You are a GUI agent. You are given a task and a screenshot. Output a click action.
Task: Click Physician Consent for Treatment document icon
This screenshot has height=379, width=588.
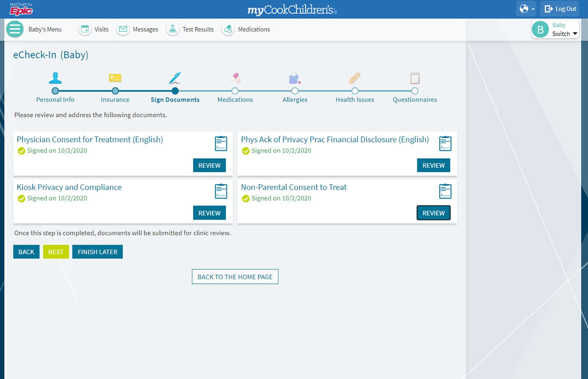point(221,144)
